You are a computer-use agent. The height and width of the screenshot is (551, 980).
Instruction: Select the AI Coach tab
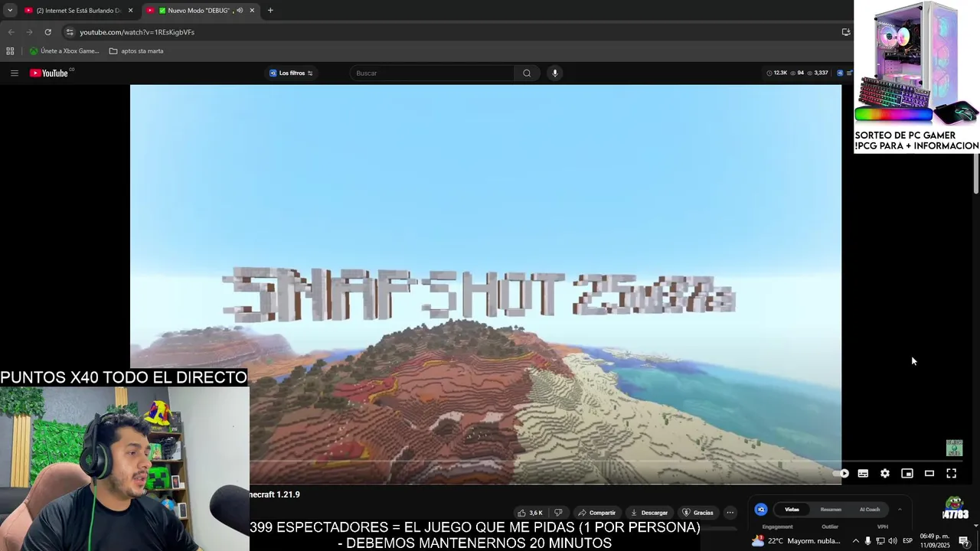point(870,510)
